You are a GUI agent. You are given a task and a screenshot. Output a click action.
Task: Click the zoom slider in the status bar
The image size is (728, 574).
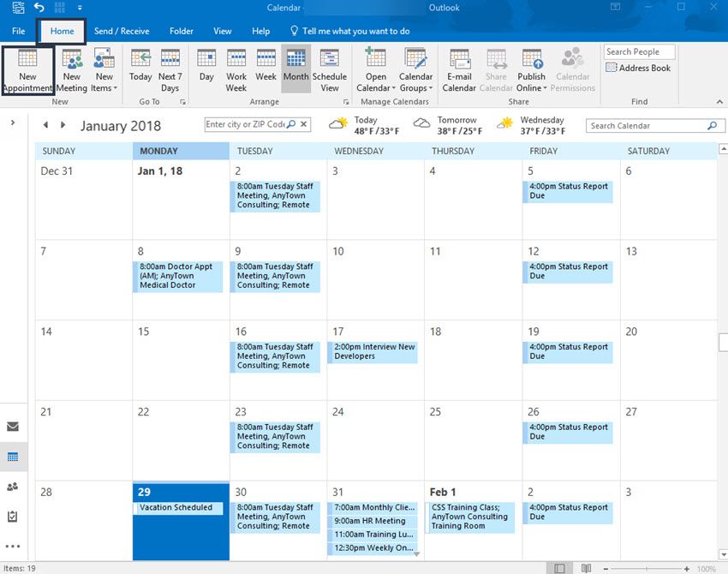[x=647, y=568]
